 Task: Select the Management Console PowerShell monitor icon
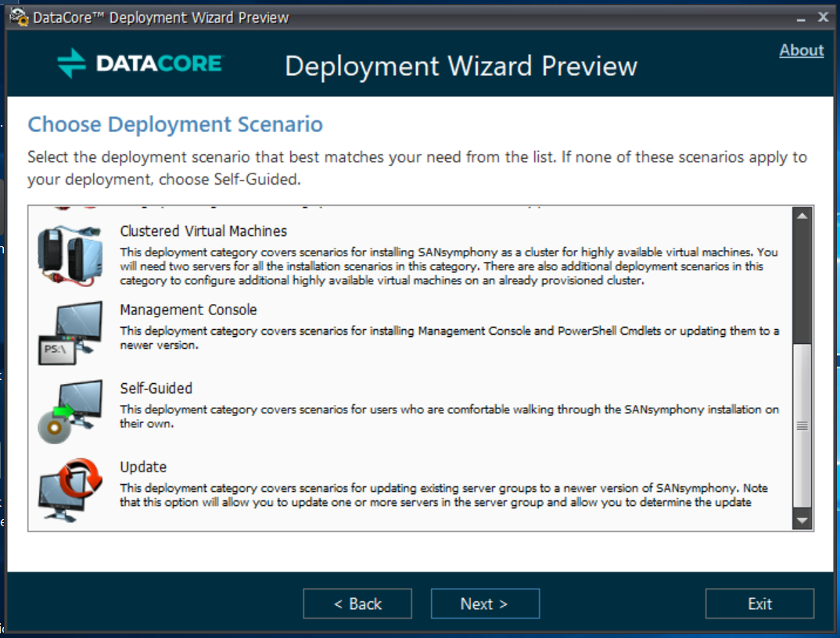coord(70,333)
